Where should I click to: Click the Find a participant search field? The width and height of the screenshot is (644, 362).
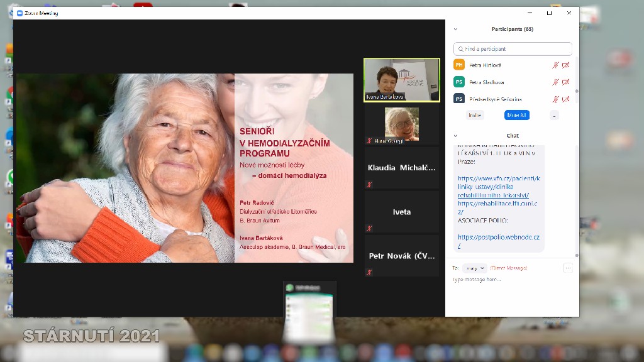pos(516,49)
